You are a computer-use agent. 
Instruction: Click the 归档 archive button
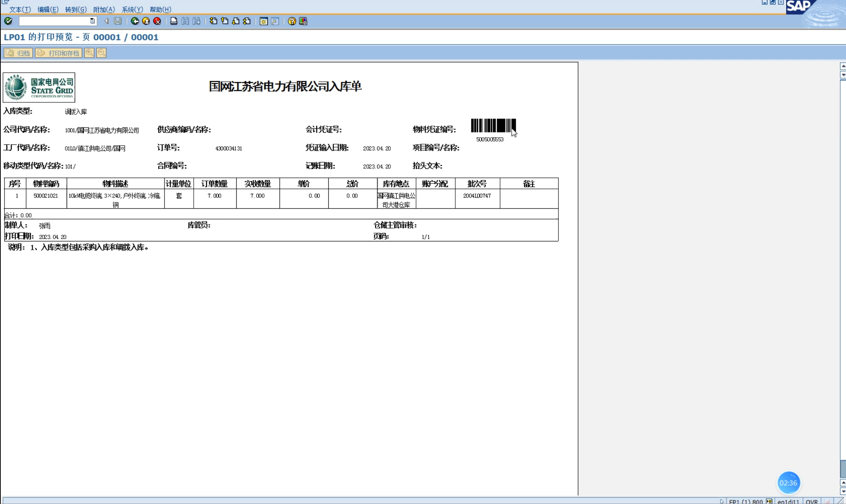tap(18, 53)
